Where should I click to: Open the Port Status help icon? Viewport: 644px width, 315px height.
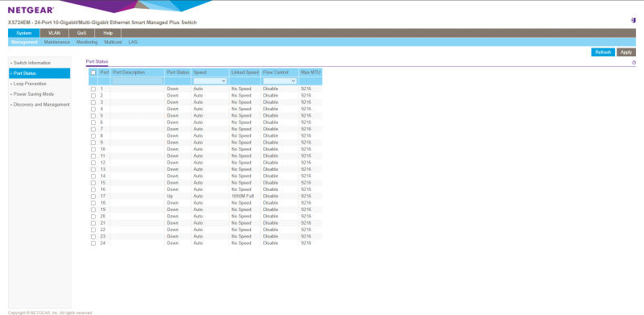(x=634, y=63)
